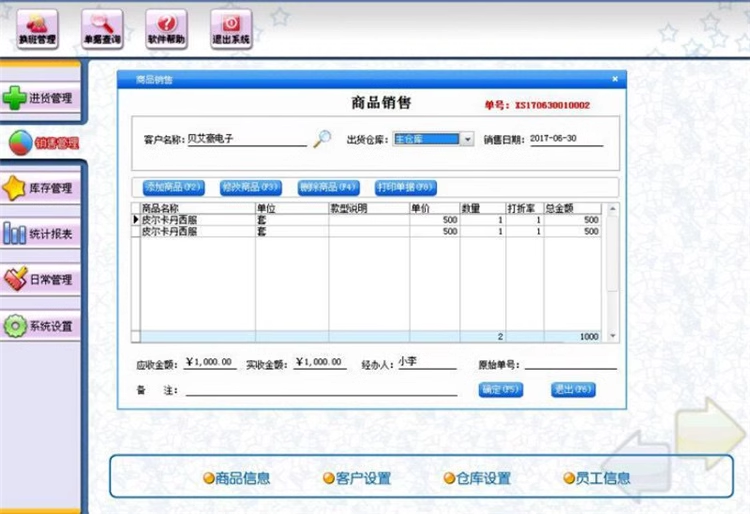Click the 备注 remarks input field
Viewport: 750px width, 514px height.
tap(321, 390)
